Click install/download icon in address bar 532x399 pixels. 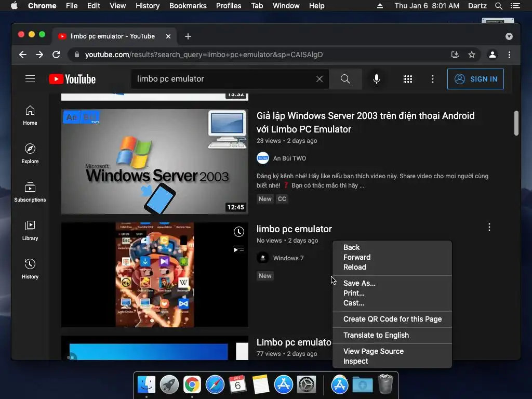455,55
